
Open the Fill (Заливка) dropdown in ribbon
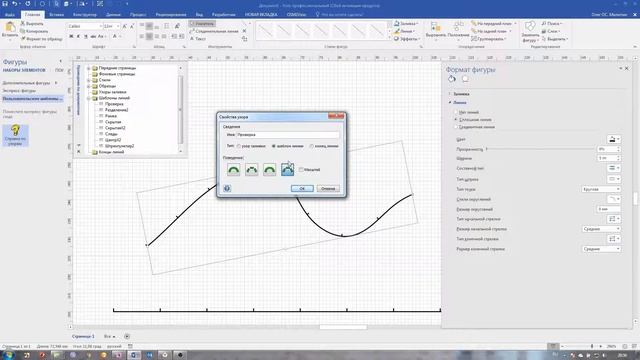click(405, 24)
